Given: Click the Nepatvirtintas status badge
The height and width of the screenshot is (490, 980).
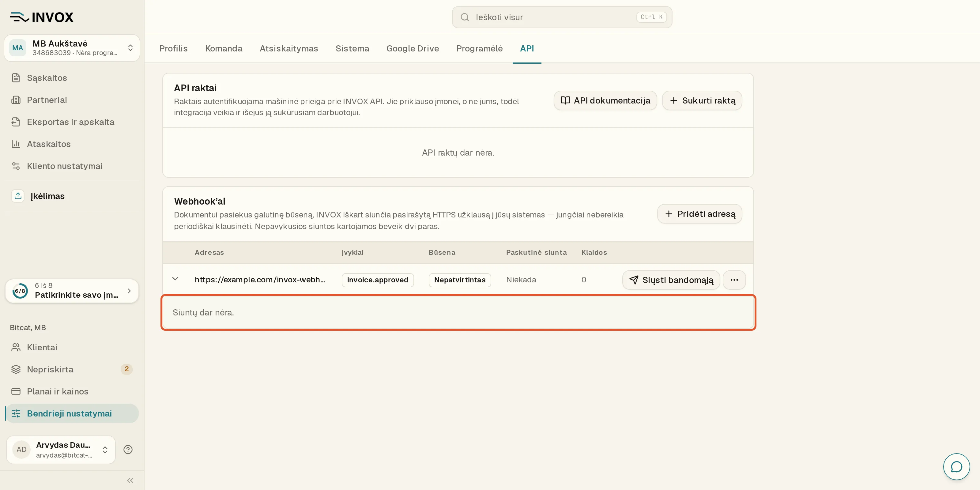Looking at the screenshot, I should 460,280.
